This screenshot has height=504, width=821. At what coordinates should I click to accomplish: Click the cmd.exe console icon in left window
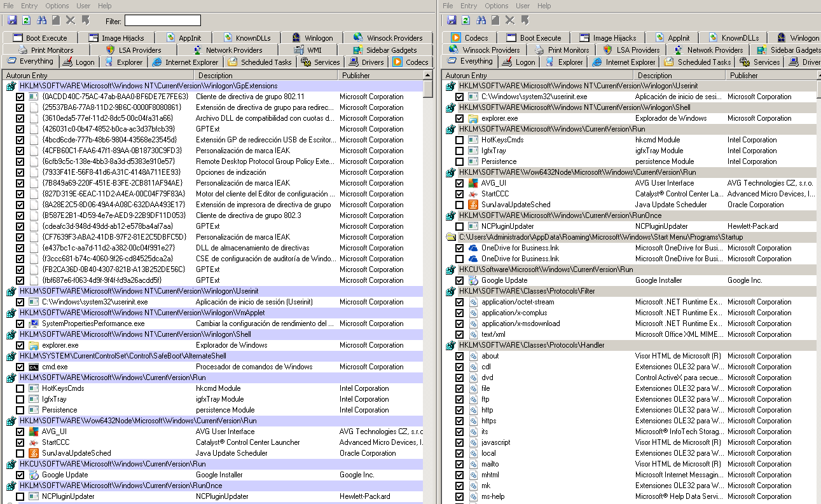pos(34,367)
